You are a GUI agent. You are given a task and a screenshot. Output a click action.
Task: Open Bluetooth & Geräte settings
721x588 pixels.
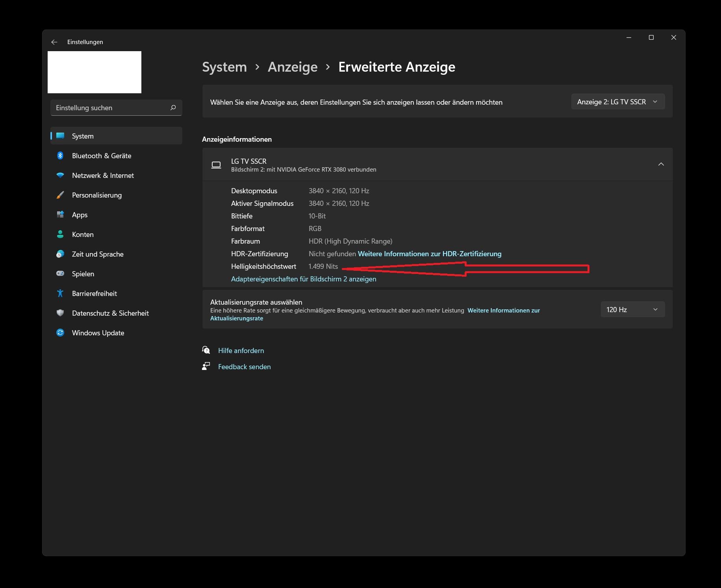coord(116,156)
